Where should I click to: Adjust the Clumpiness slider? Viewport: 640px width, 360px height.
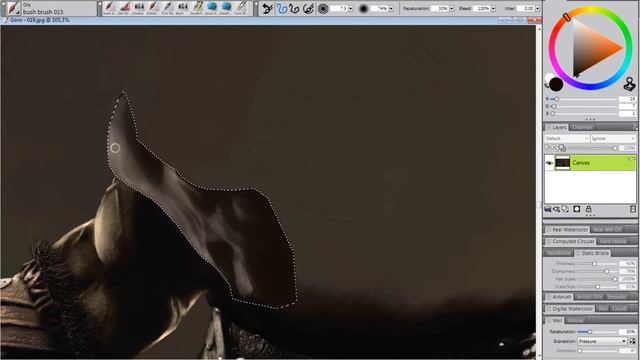point(597,271)
